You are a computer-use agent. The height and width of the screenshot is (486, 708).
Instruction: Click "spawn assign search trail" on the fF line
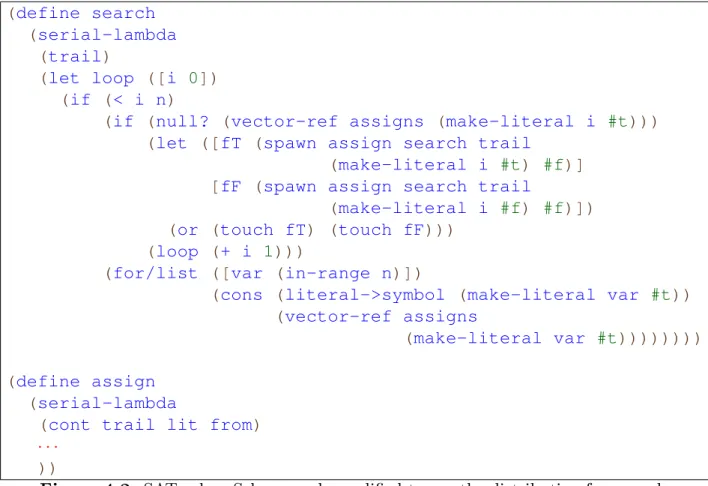click(396, 187)
